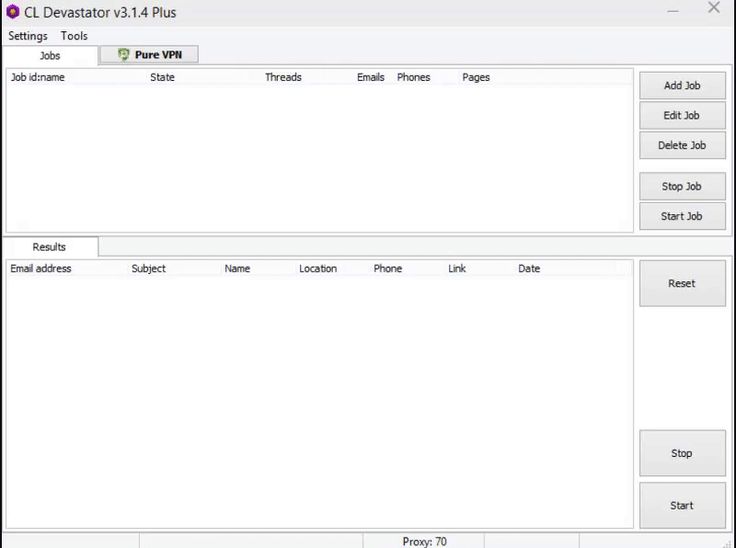
Task: Switch to the Pure VPN tab
Action: [149, 54]
